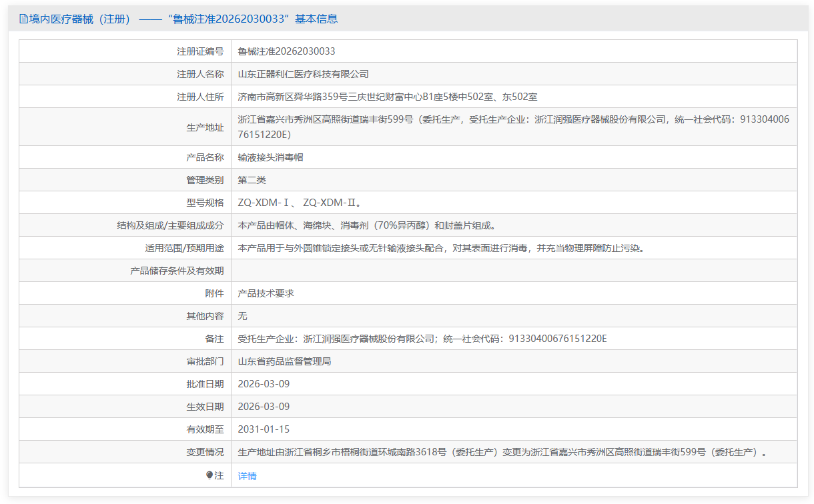814x504 pixels.
Task: Click the 变更情况 label
Action: (x=205, y=452)
